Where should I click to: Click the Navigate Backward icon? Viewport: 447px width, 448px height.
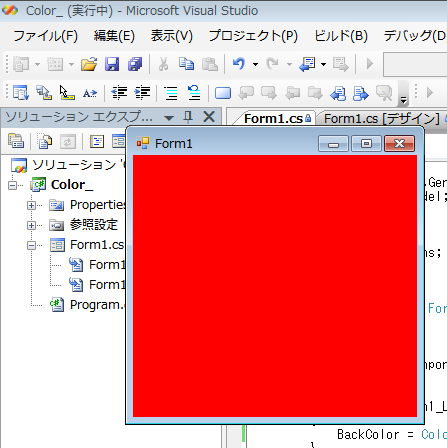(x=307, y=64)
